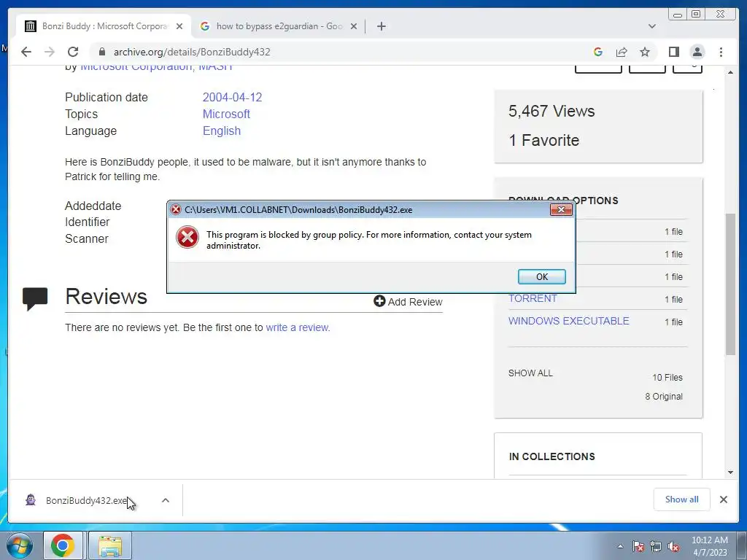Open the Chrome side panel
Viewport: 747px width, 560px height.
click(673, 52)
